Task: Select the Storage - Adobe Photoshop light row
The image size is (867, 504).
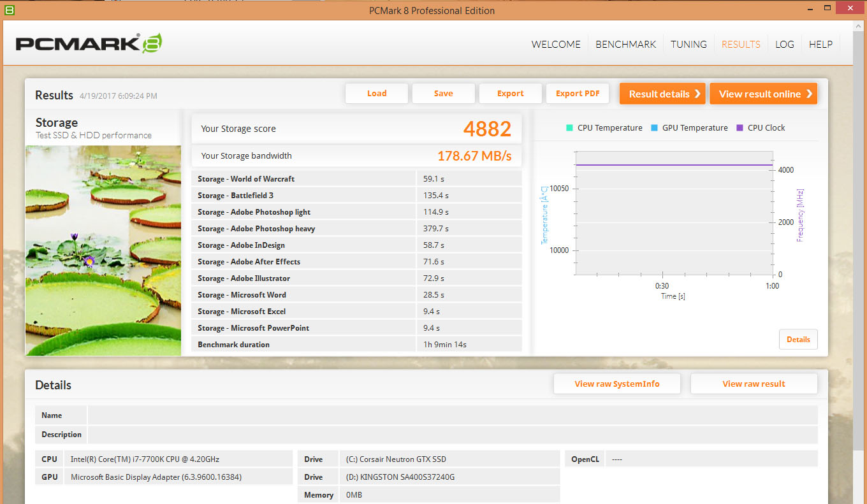Action: click(x=356, y=212)
